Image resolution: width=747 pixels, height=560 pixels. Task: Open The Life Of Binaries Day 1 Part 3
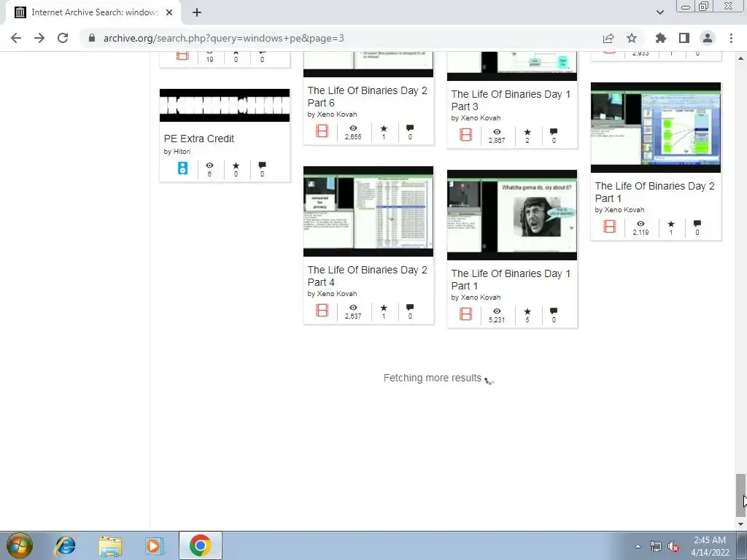pyautogui.click(x=511, y=101)
